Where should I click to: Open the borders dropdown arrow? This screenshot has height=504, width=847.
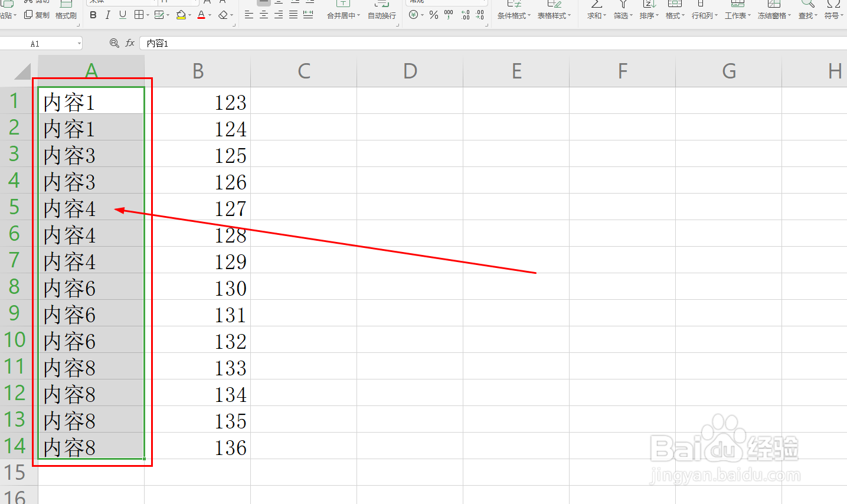[x=147, y=16]
